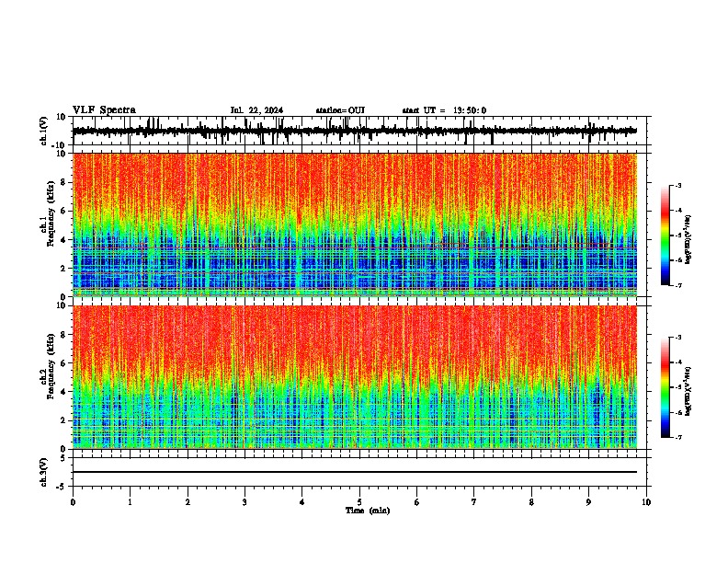
Task: Click the '6' kHz tick on ch.2 frequency axis
Action: point(64,363)
